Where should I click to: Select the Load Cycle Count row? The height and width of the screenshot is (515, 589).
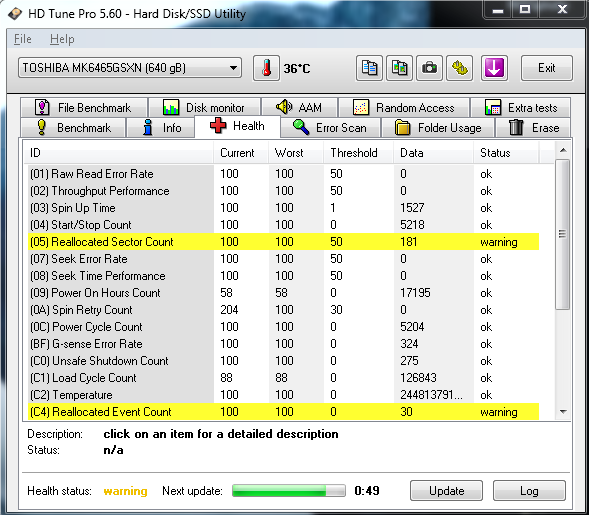click(284, 378)
